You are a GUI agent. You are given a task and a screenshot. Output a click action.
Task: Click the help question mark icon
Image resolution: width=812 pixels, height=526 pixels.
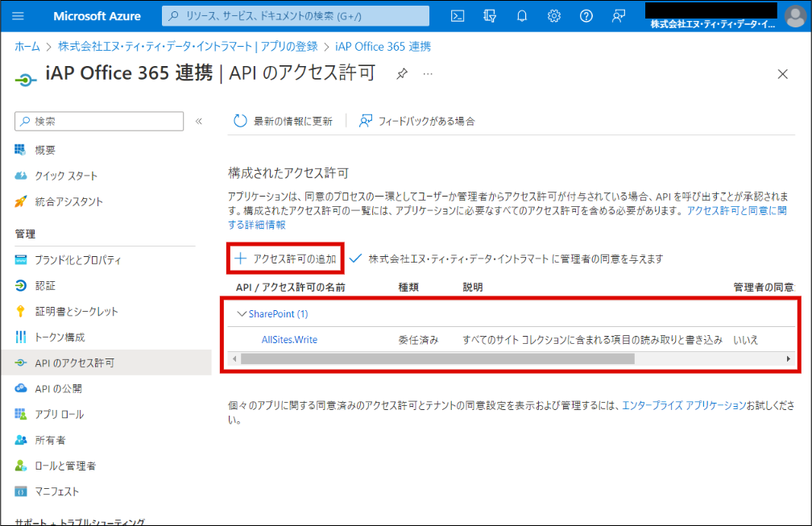tap(586, 16)
